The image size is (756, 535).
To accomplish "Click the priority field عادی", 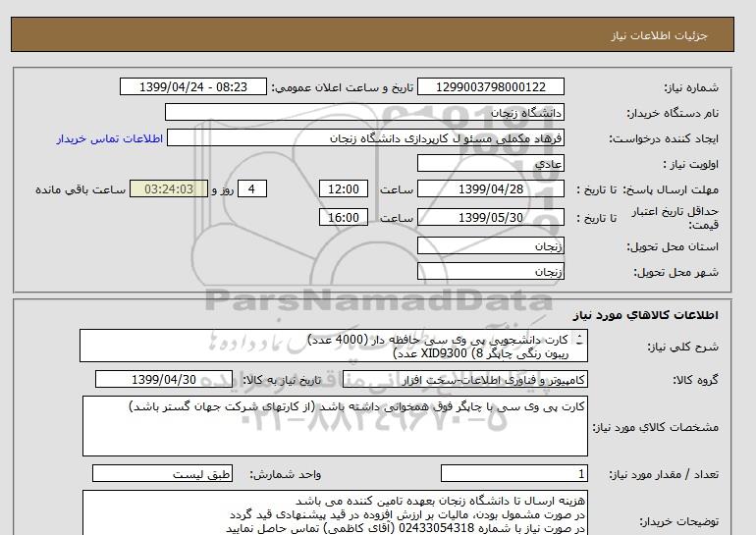I will pos(490,163).
